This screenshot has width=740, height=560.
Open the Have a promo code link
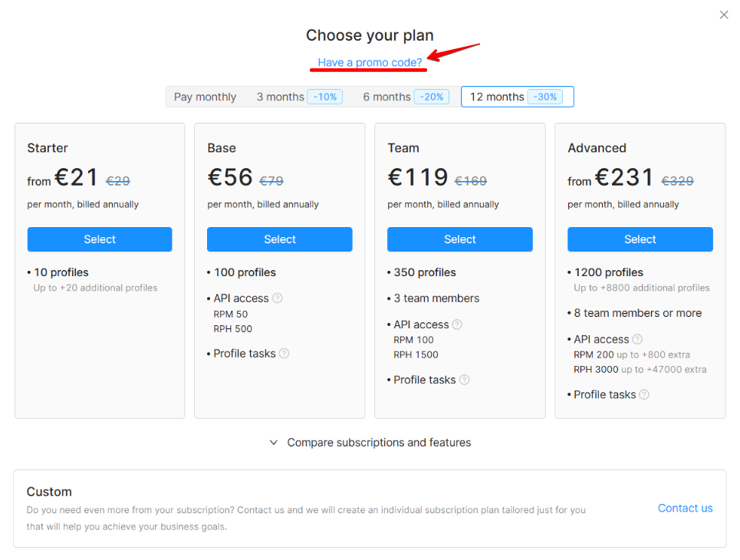[x=370, y=62]
